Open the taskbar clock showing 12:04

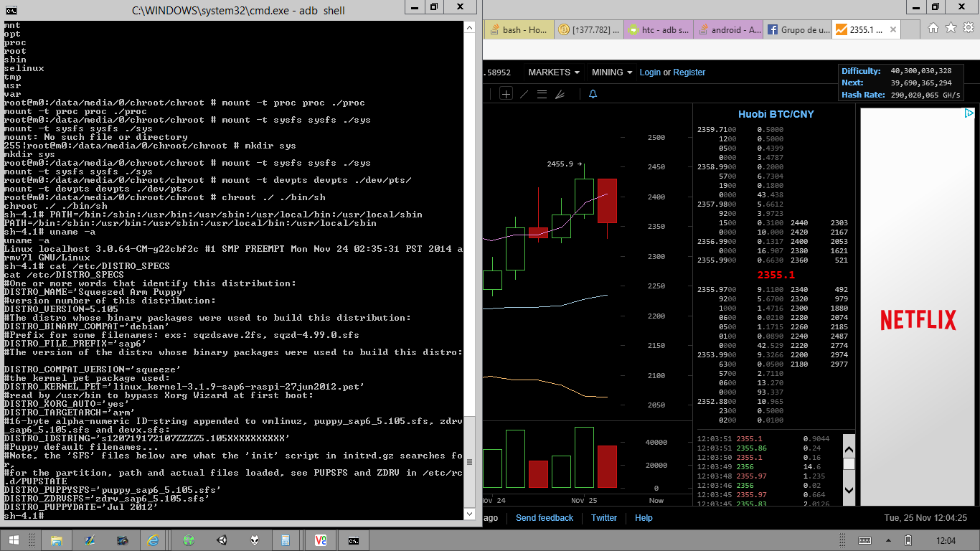click(x=946, y=540)
